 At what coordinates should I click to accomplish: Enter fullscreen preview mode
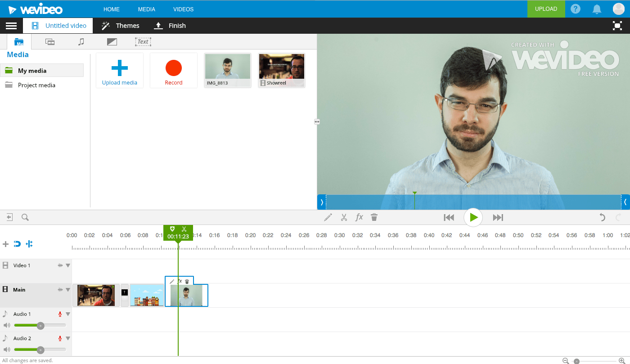click(x=617, y=26)
